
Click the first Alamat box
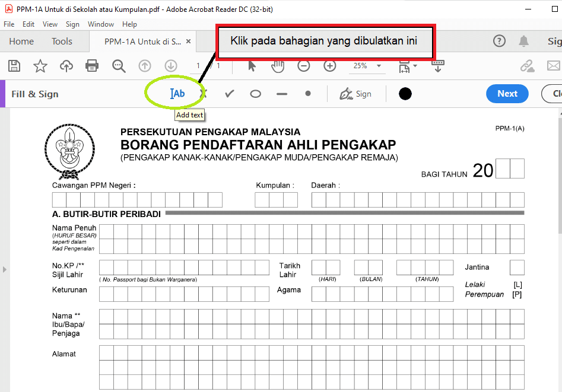click(106, 353)
